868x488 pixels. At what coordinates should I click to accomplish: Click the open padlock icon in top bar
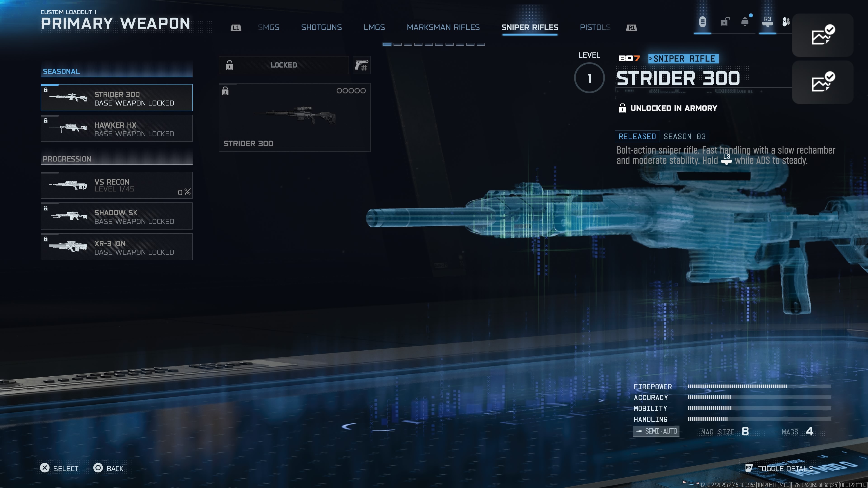(x=725, y=22)
